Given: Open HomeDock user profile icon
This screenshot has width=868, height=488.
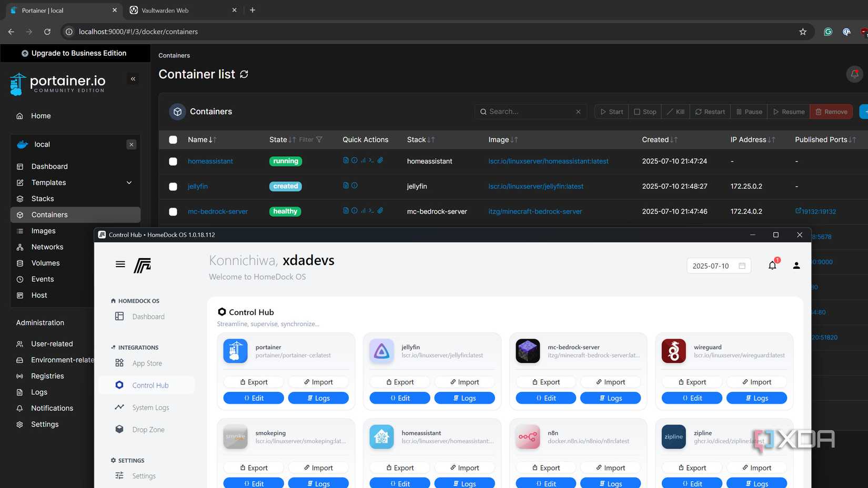Looking at the screenshot, I should [796, 266].
